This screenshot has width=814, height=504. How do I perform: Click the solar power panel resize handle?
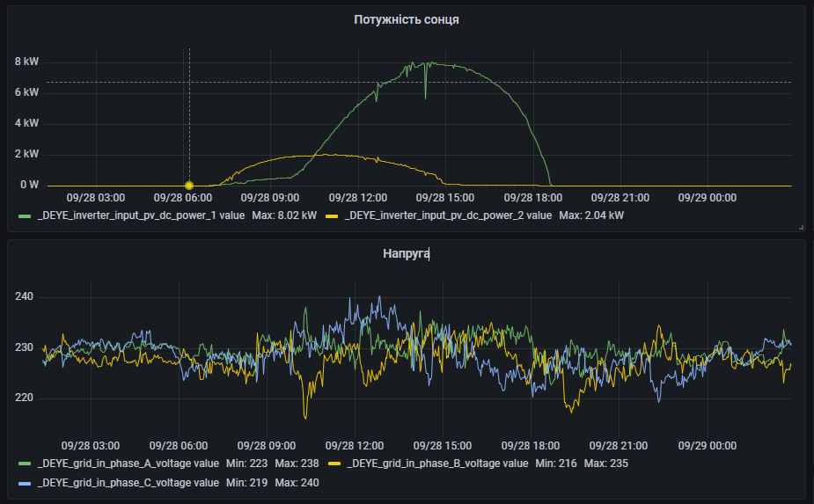coord(801,227)
